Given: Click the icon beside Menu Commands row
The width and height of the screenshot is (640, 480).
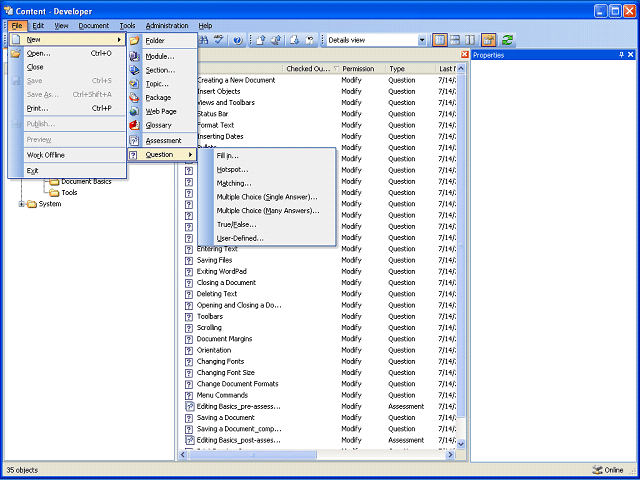Looking at the screenshot, I should [189, 396].
